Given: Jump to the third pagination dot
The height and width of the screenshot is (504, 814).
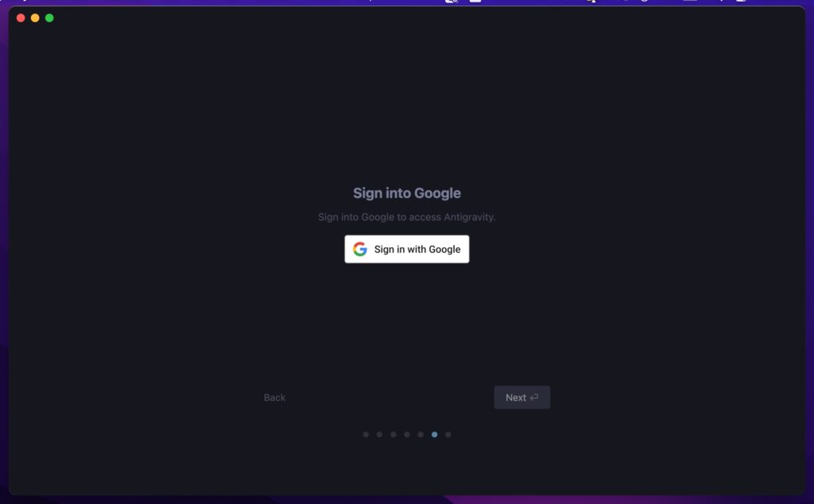Looking at the screenshot, I should [x=393, y=435].
